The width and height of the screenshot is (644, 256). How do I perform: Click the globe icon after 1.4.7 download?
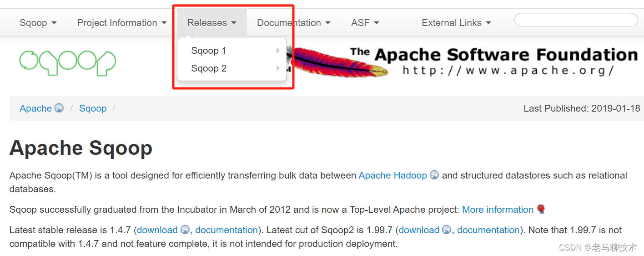(185, 230)
